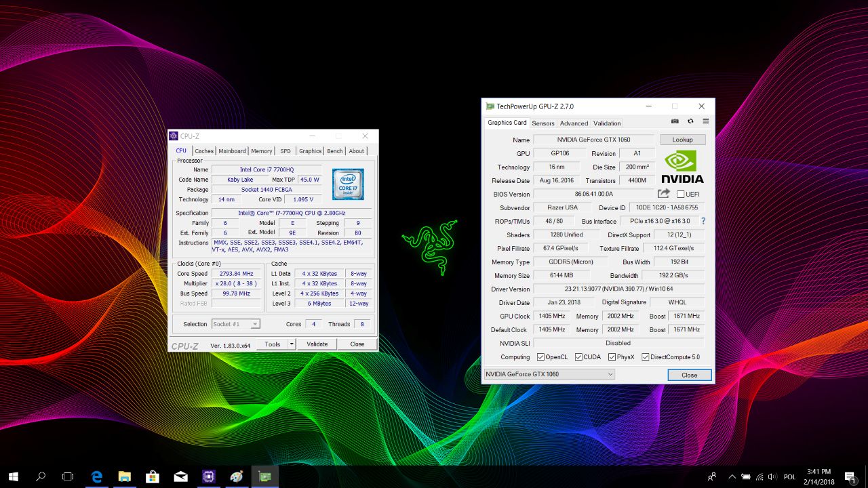
Task: Expand the NVIDIA GeForce GTX 1060 dropdown
Action: tap(610, 374)
